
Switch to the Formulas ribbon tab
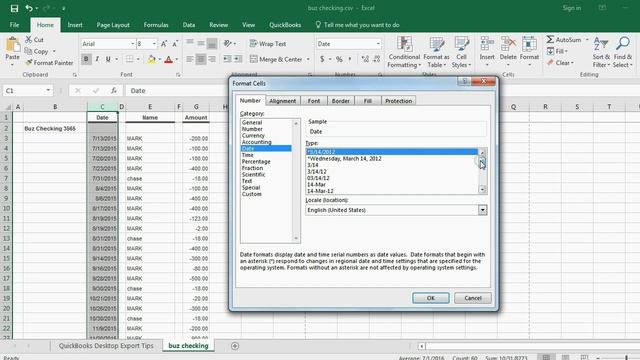tap(156, 25)
